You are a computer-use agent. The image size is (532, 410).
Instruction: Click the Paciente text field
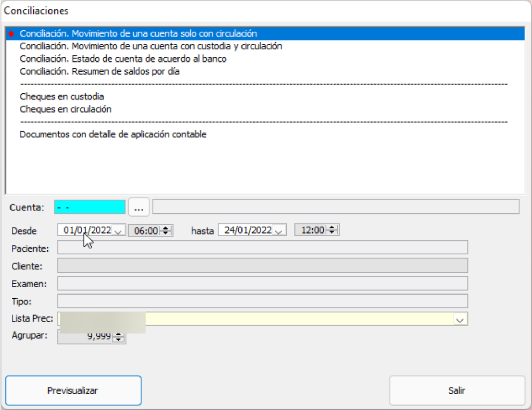(x=262, y=248)
